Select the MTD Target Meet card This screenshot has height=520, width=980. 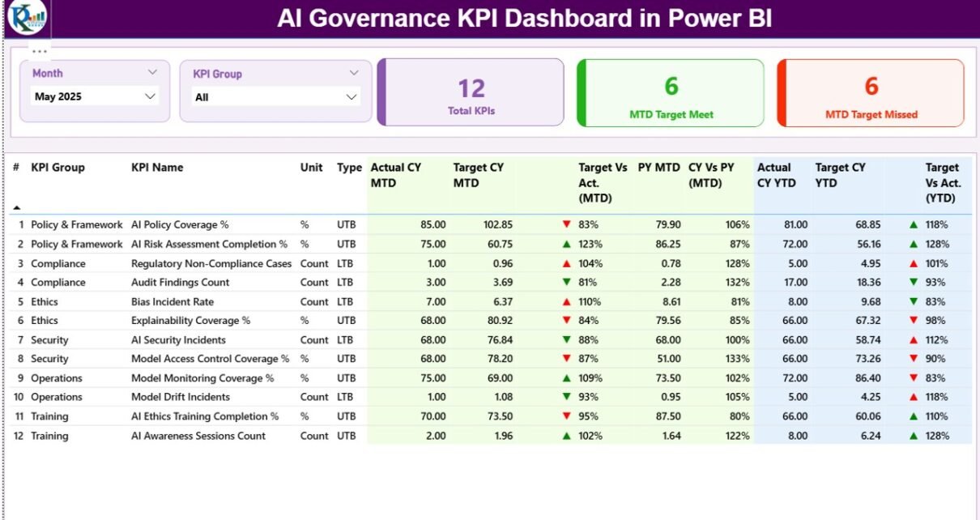coord(671,93)
